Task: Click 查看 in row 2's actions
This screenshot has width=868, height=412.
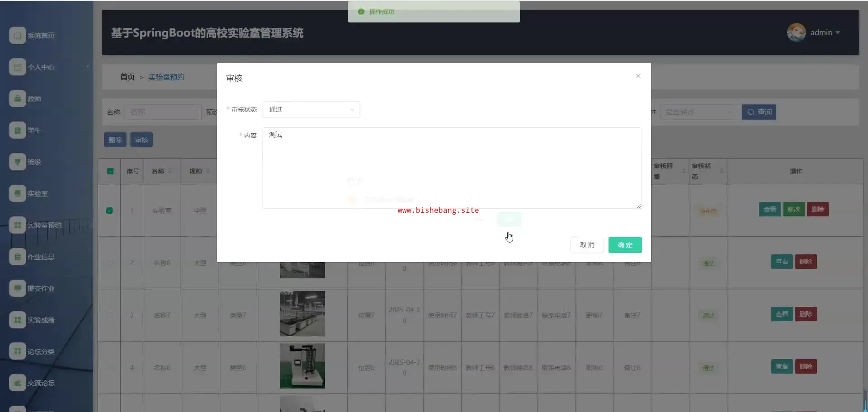Action: [x=782, y=262]
